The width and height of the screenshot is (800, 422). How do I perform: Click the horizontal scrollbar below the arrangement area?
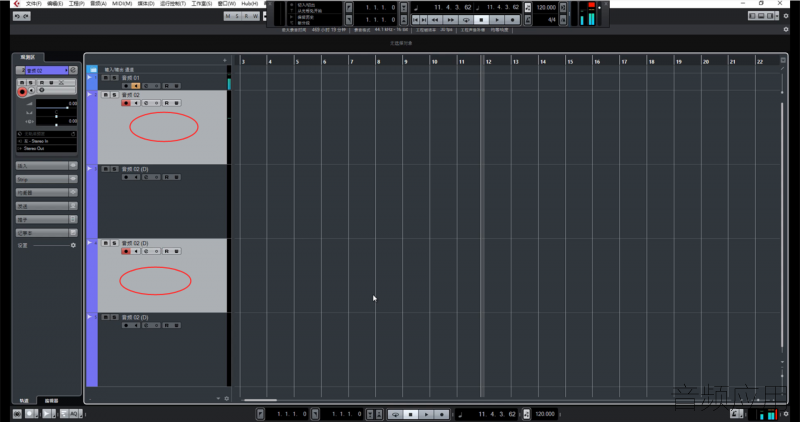point(260,400)
